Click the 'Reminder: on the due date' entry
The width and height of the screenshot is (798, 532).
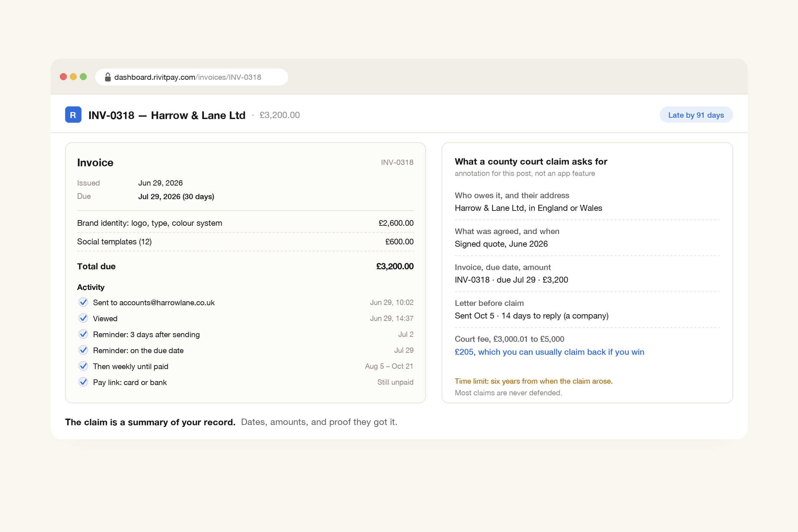[138, 350]
